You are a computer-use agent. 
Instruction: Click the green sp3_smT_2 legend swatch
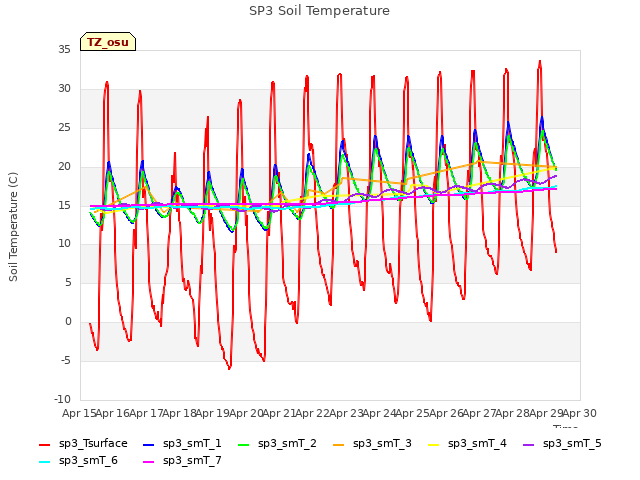pos(244,444)
